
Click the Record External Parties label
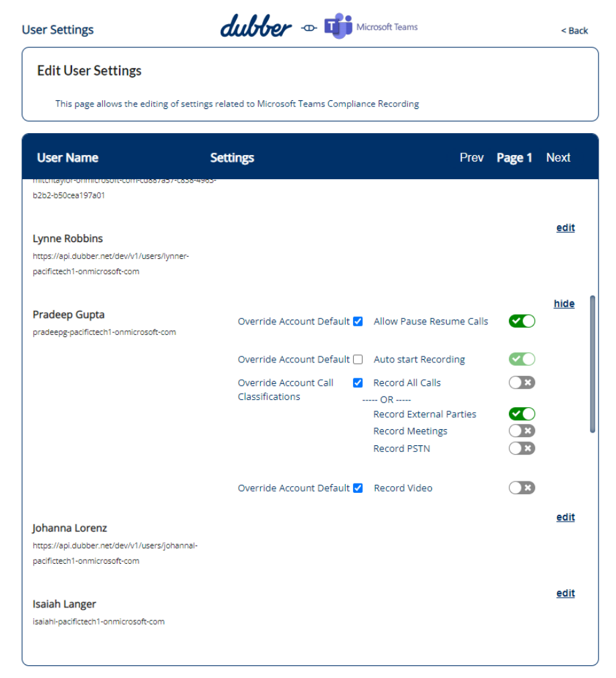click(425, 415)
